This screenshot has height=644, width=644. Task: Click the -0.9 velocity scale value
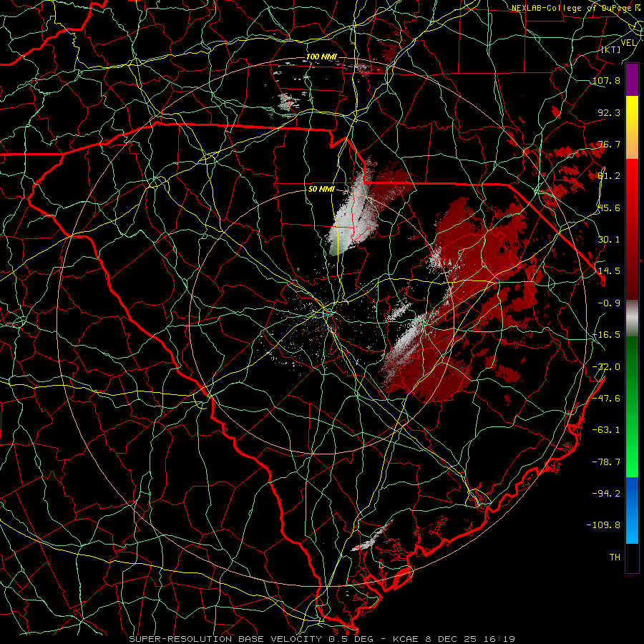pyautogui.click(x=609, y=303)
